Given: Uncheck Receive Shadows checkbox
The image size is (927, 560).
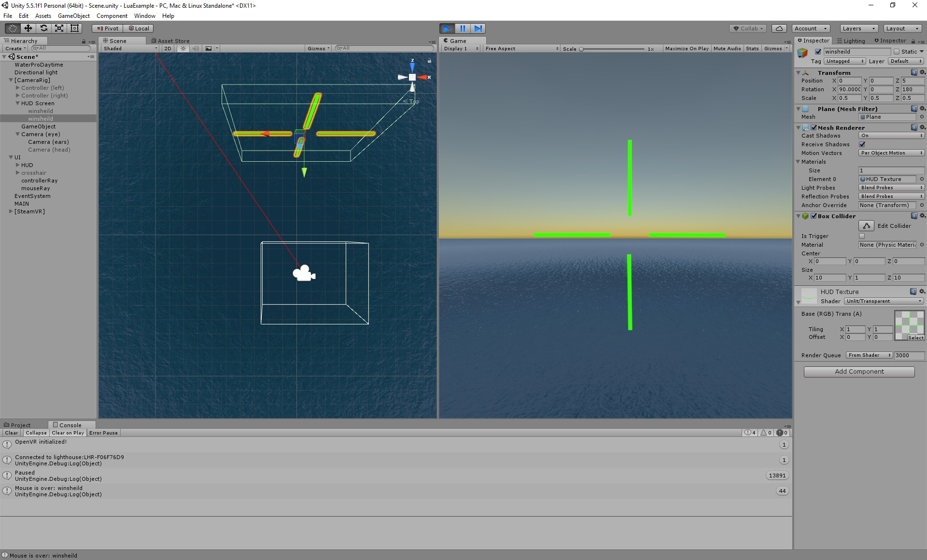Looking at the screenshot, I should click(862, 144).
